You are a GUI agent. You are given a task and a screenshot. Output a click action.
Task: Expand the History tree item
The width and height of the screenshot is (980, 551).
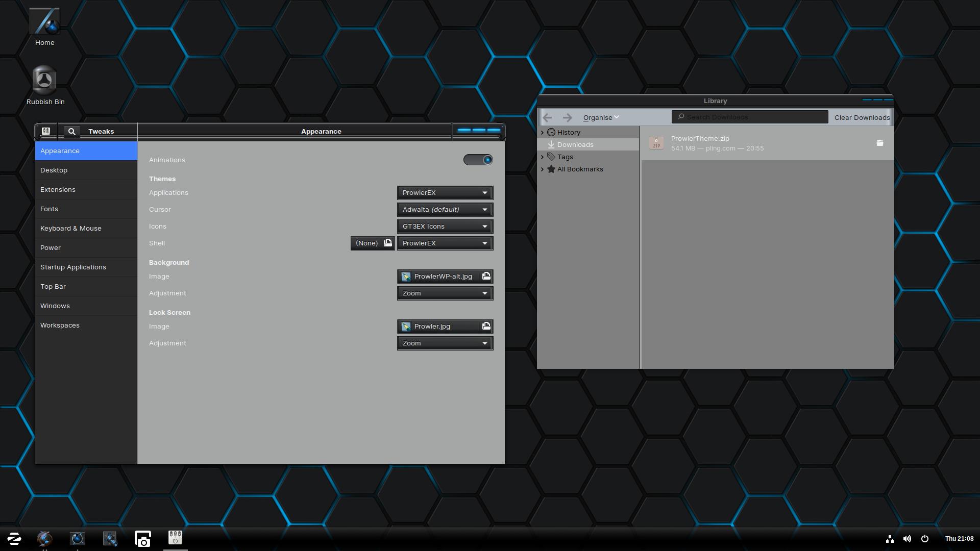pyautogui.click(x=542, y=133)
